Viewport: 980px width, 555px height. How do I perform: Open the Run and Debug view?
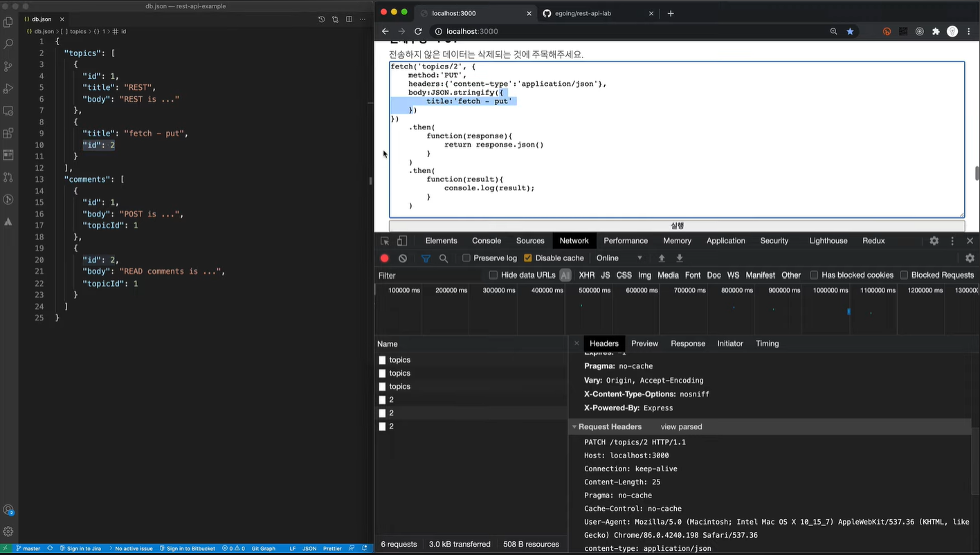click(8, 89)
